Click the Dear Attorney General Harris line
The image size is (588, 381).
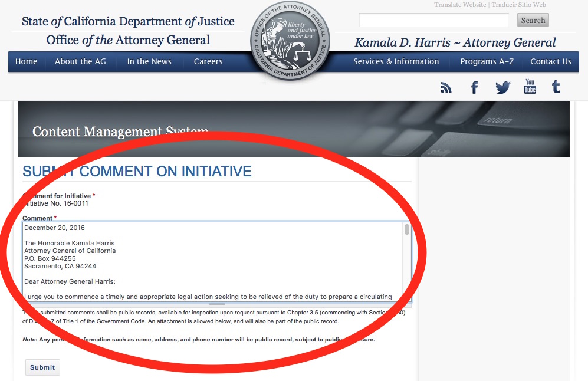click(70, 282)
